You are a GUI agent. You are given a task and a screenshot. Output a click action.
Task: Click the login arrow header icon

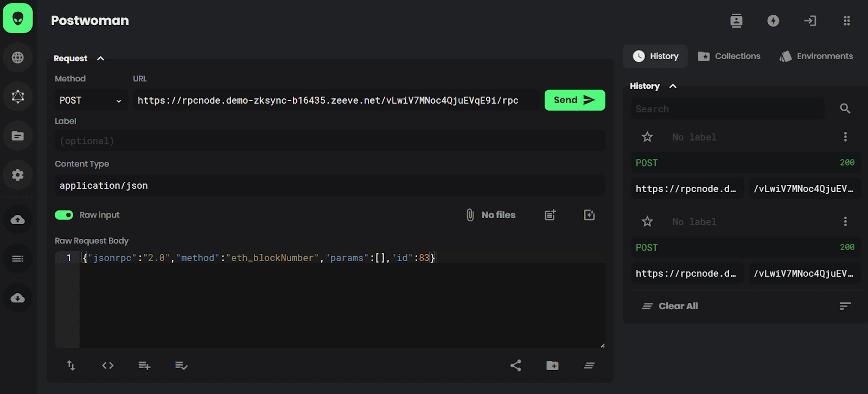(810, 21)
